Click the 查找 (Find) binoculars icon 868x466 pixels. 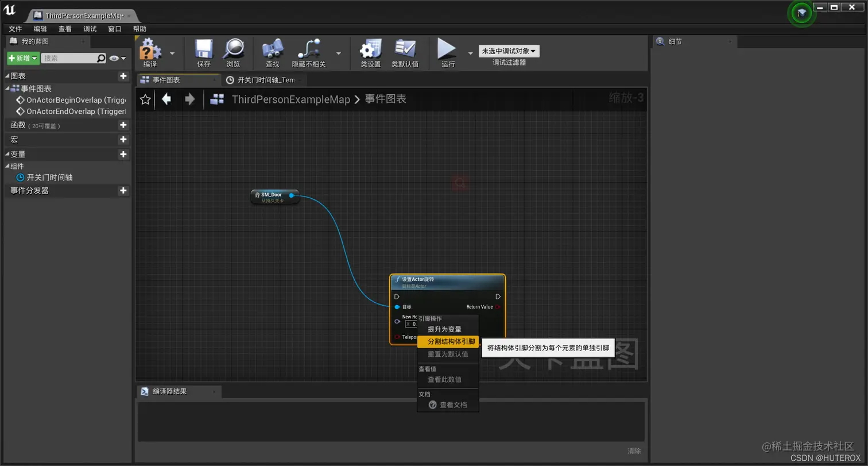pos(272,49)
